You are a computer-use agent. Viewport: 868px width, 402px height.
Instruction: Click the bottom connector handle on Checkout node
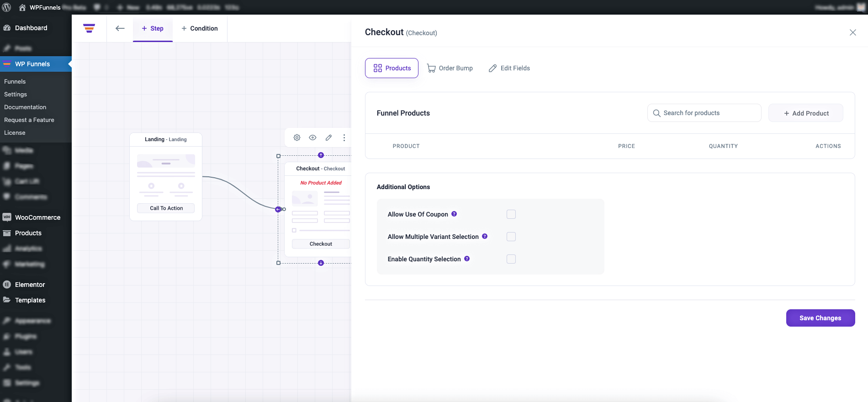click(x=321, y=263)
